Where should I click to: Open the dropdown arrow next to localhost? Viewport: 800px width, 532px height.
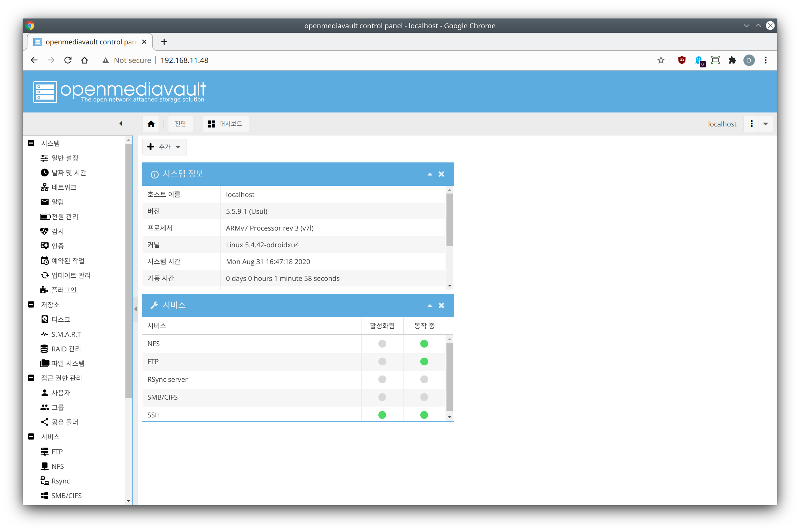765,124
